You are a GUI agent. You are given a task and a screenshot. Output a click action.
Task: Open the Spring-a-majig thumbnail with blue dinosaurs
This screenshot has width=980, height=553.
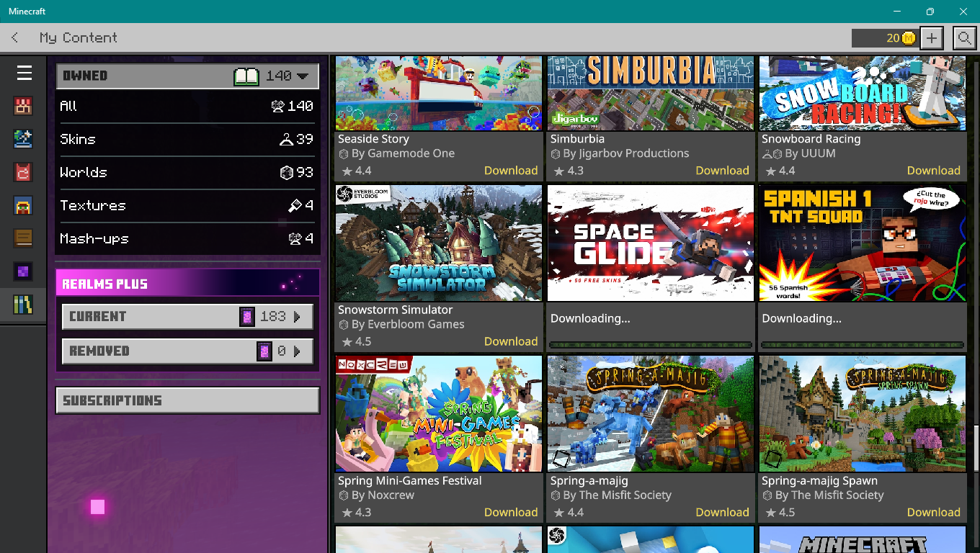pyautogui.click(x=651, y=414)
